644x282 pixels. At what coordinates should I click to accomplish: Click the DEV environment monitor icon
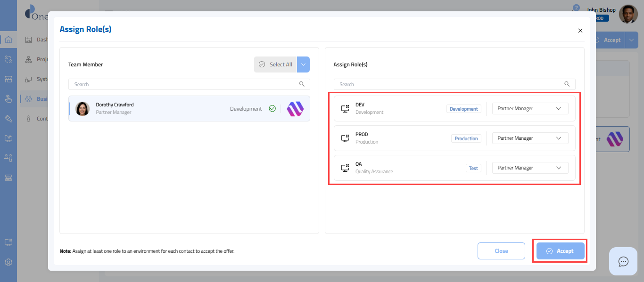pyautogui.click(x=345, y=109)
